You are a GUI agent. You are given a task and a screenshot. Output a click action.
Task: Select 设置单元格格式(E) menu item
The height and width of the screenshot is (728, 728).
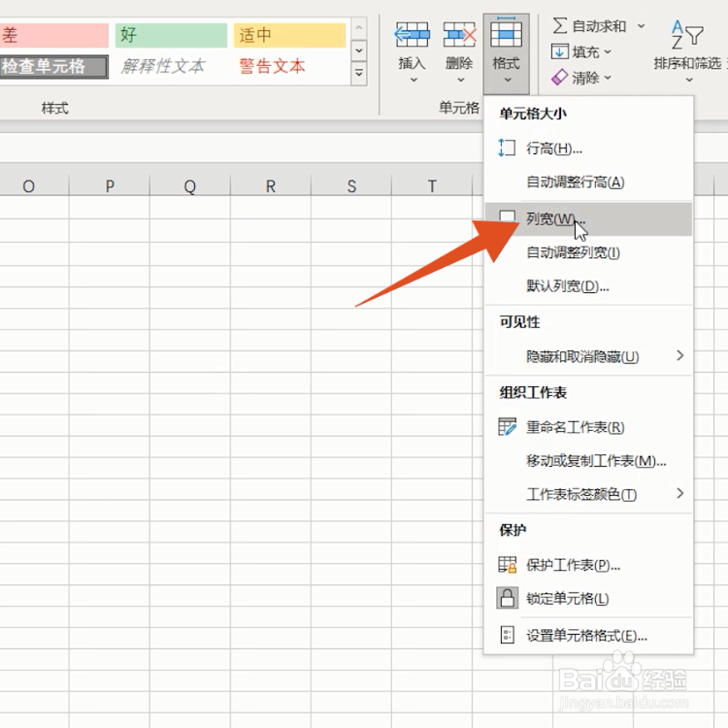coord(588,635)
